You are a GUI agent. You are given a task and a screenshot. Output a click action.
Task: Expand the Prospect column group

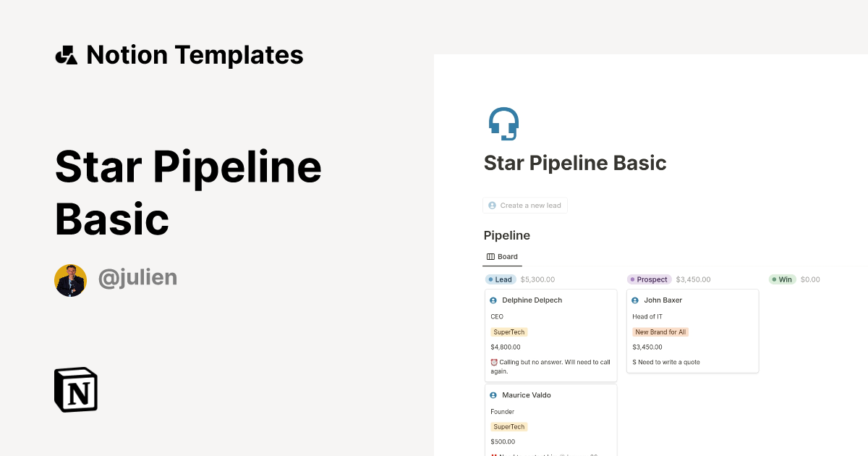point(649,279)
